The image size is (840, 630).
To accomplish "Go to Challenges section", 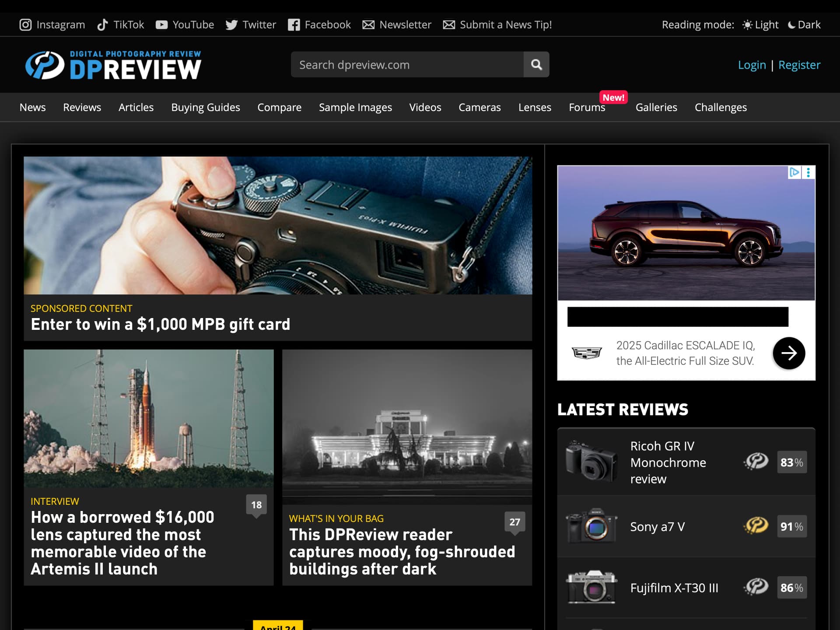I will 721,107.
